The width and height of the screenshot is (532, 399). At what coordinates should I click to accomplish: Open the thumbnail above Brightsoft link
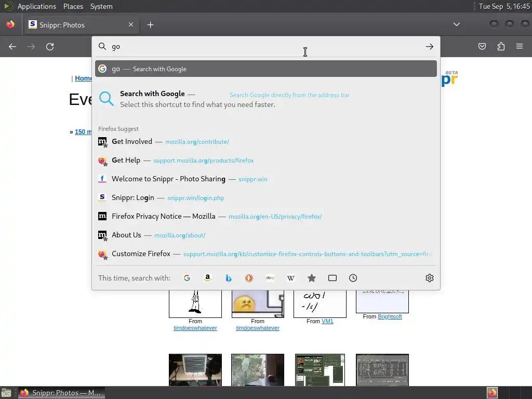coord(382,301)
